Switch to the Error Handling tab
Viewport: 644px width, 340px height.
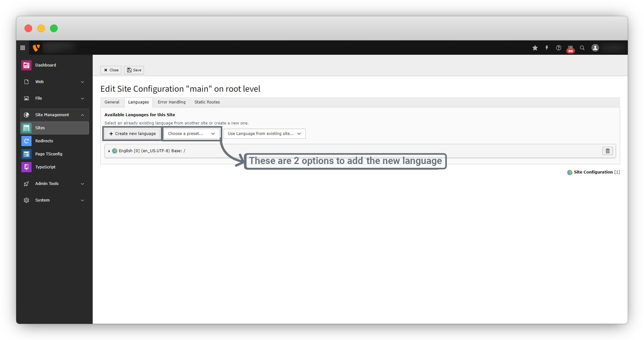(171, 102)
